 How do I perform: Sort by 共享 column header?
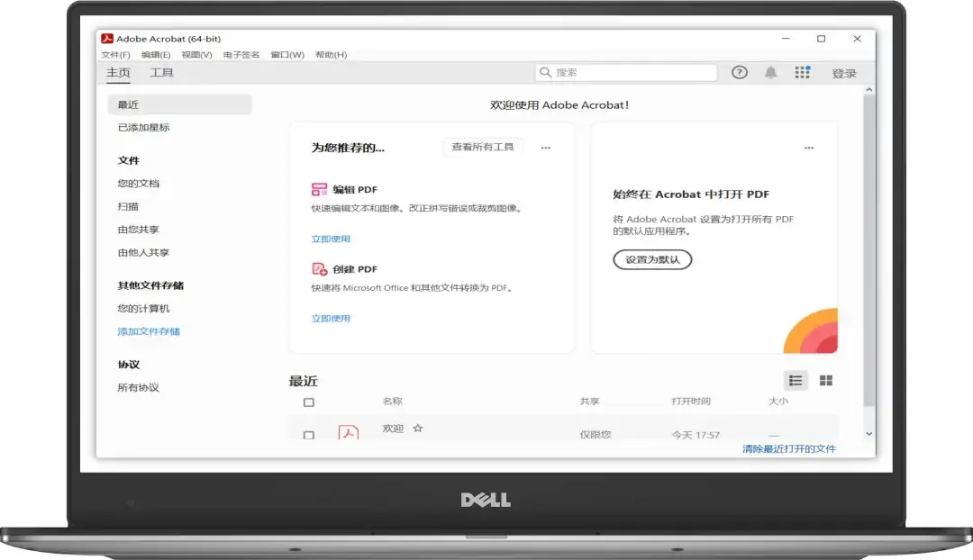coord(589,402)
